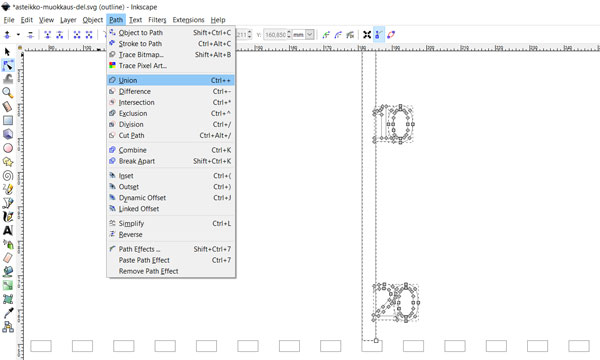Select the Zoom magnifier tool
Viewport: 600px width, 360px height.
(8, 93)
